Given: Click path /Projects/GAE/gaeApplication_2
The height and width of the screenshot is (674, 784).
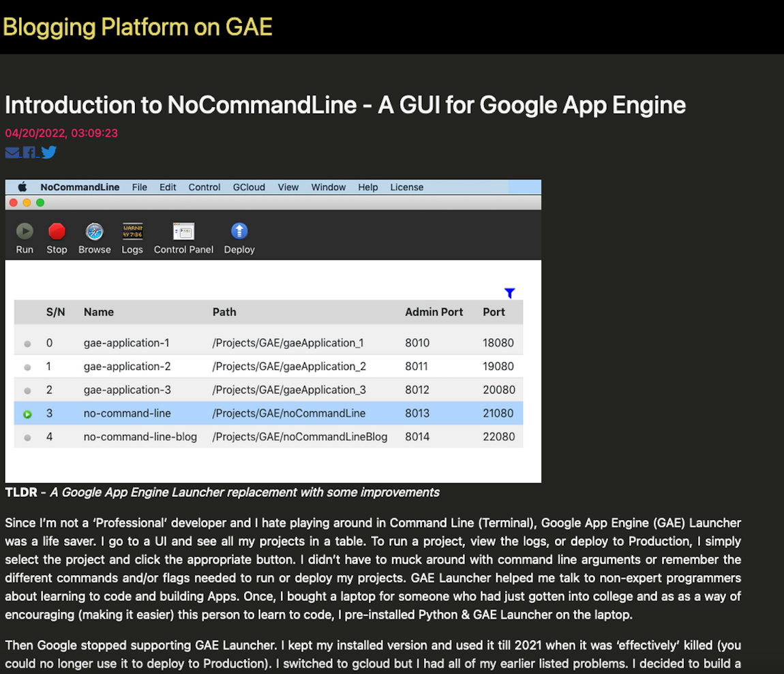Looking at the screenshot, I should point(289,367).
